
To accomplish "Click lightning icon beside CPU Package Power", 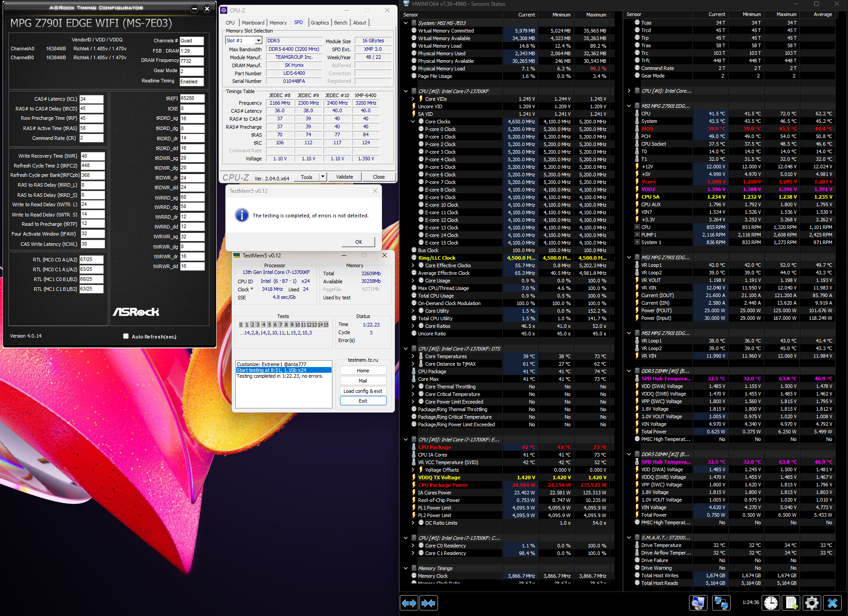I will 414,485.
